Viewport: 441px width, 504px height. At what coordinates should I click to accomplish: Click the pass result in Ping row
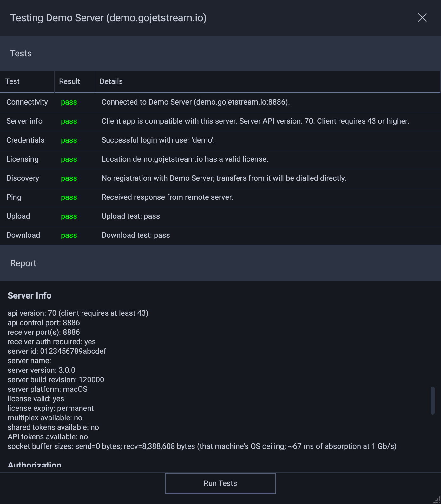pyautogui.click(x=69, y=197)
